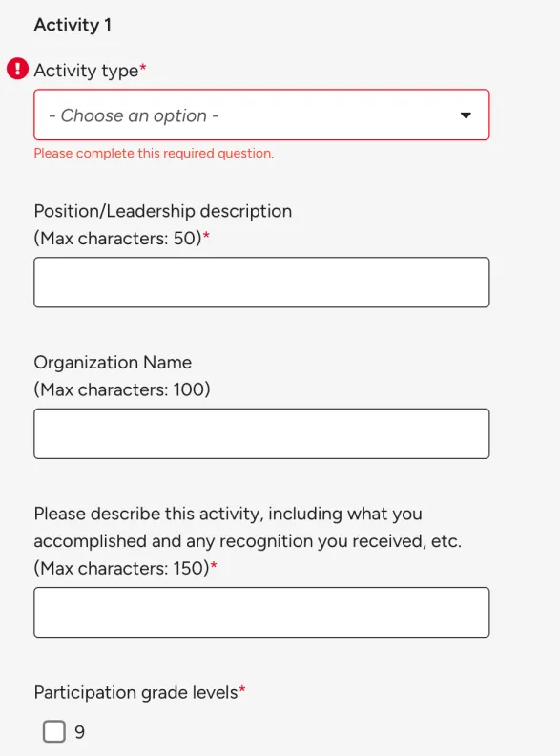The width and height of the screenshot is (560, 756).
Task: Click the "Organization Name" label
Action: point(113,362)
